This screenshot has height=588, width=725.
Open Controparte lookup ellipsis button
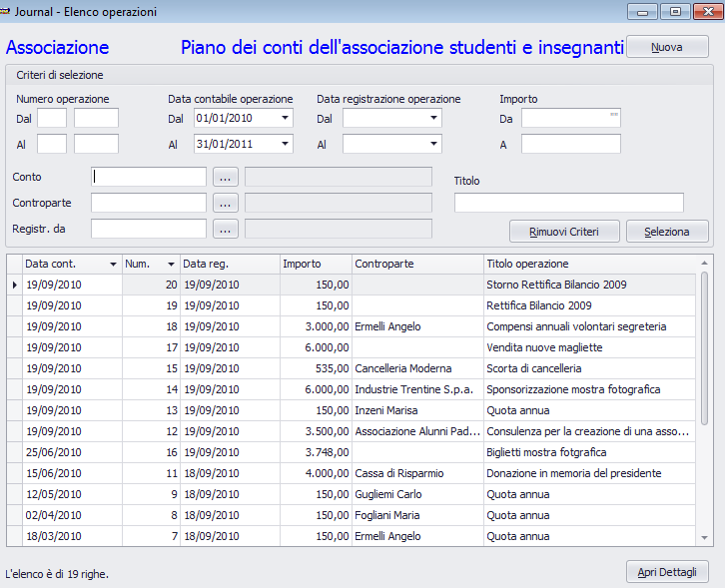coord(225,203)
